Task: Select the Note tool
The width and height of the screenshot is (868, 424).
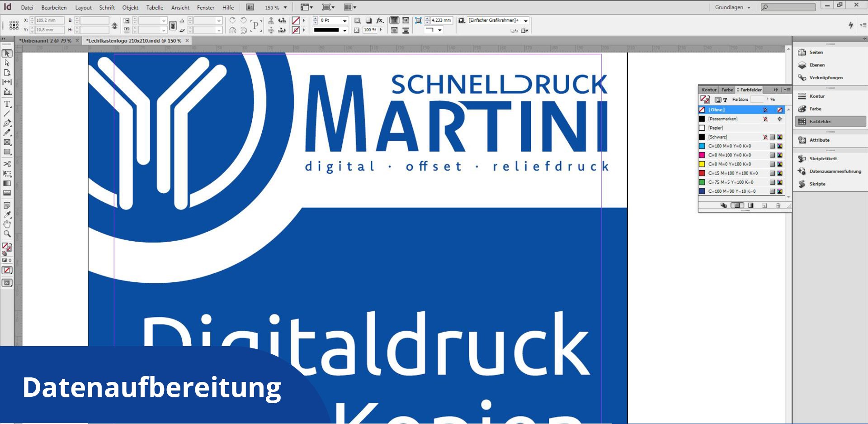Action: coord(7,205)
